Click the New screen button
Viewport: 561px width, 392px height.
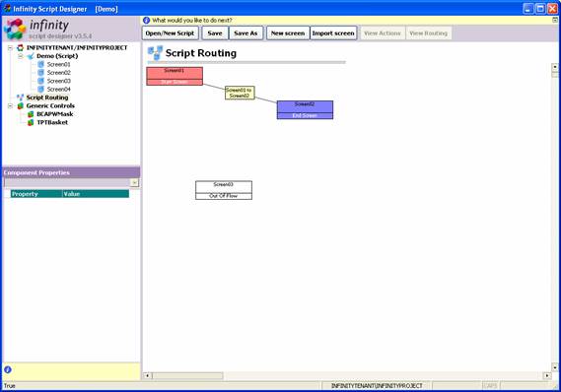tap(288, 33)
